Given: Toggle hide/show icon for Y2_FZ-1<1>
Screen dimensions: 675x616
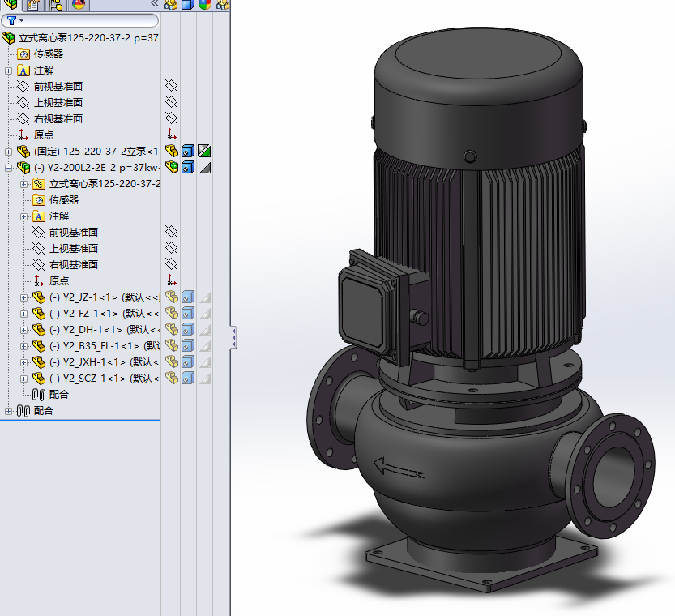Looking at the screenshot, I should click(x=171, y=313).
